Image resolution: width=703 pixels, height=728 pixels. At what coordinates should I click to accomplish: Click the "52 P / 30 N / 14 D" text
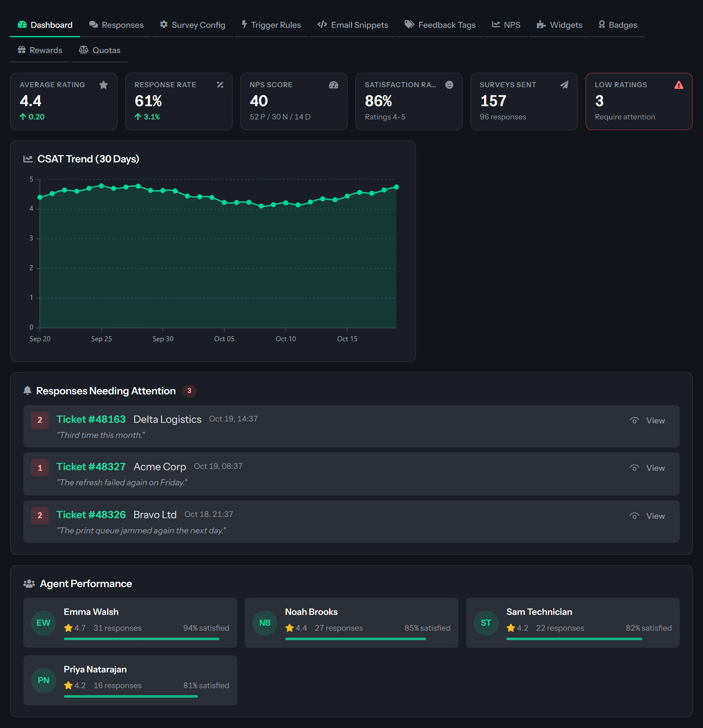(280, 117)
